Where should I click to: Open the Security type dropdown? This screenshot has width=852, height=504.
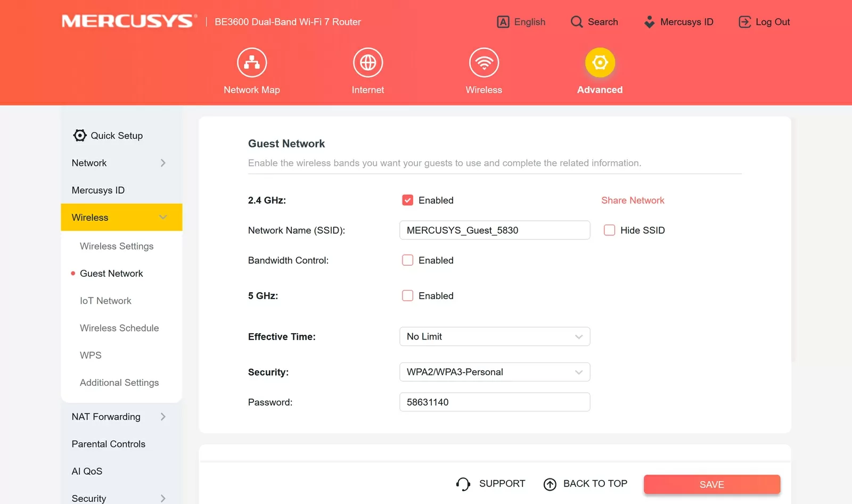point(495,372)
